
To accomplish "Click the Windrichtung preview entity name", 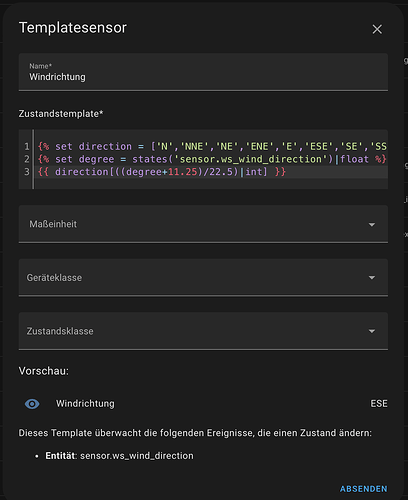I will tap(85, 404).
